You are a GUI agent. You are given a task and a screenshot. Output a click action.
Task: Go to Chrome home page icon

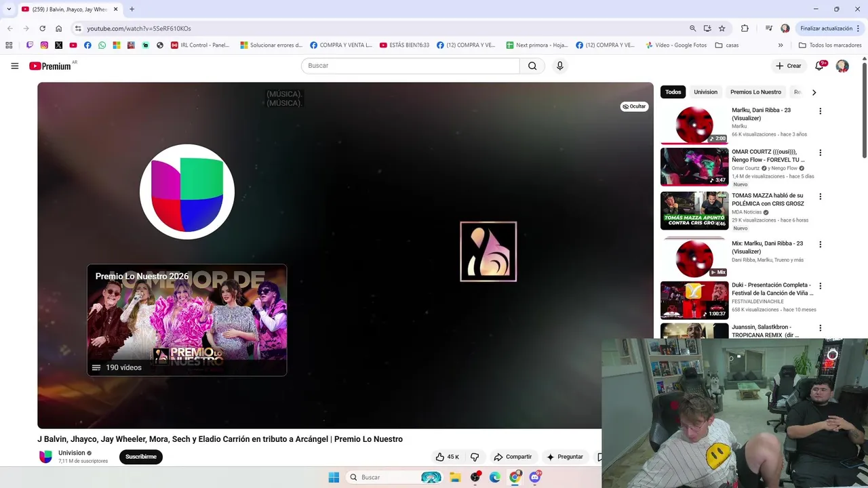[x=59, y=28]
